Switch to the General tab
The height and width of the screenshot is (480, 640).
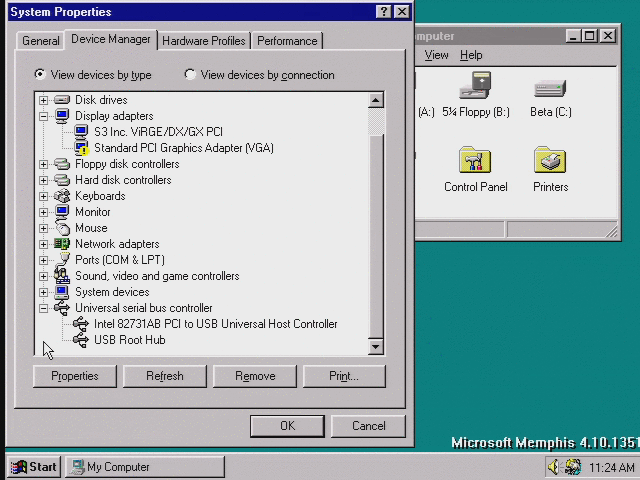pyautogui.click(x=40, y=41)
